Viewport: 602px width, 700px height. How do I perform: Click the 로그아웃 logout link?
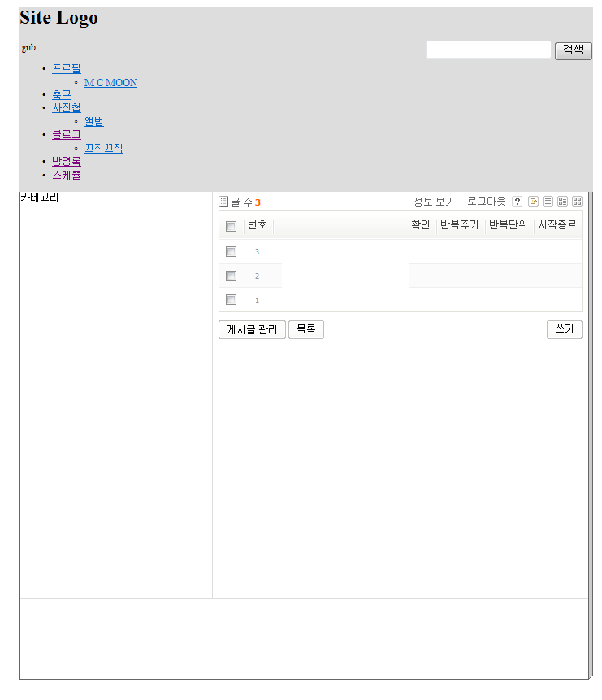click(486, 202)
